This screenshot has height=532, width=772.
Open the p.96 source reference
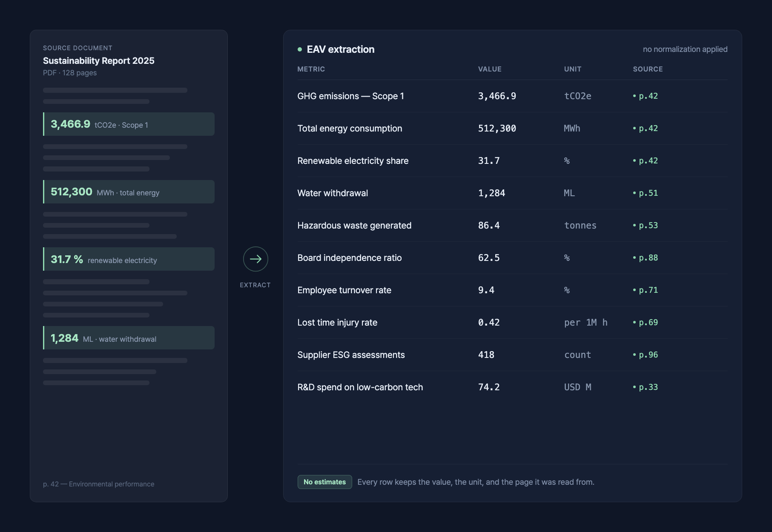(x=646, y=355)
